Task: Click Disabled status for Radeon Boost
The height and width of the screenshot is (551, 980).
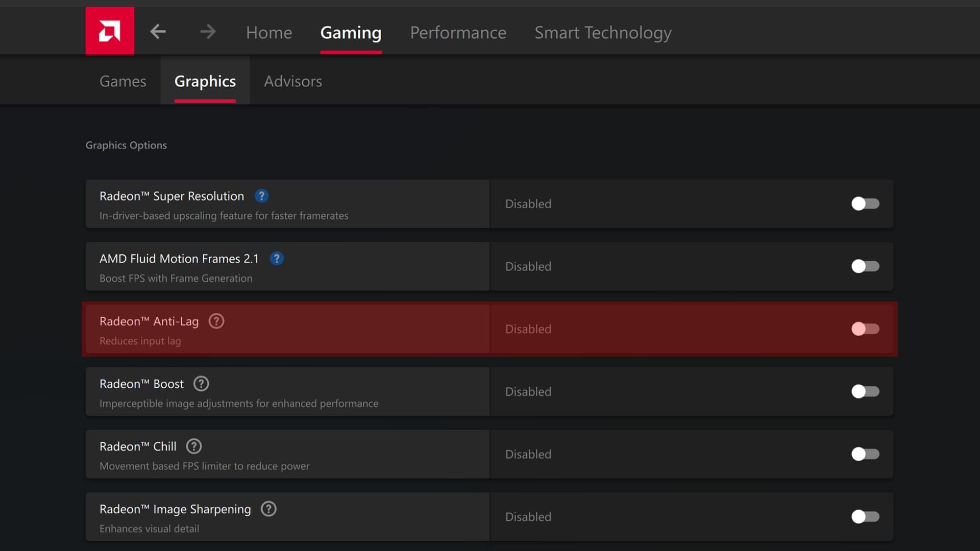Action: 528,392
